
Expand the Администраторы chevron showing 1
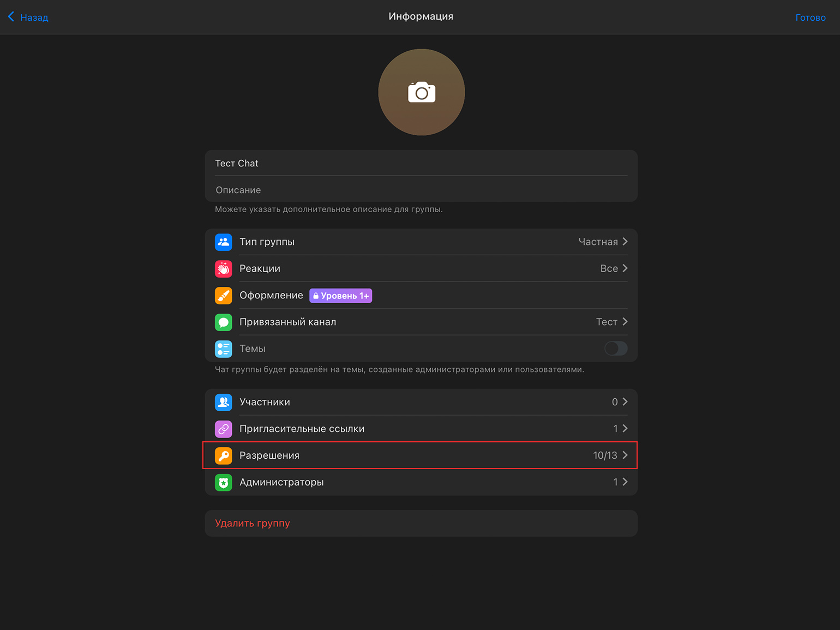tap(625, 482)
